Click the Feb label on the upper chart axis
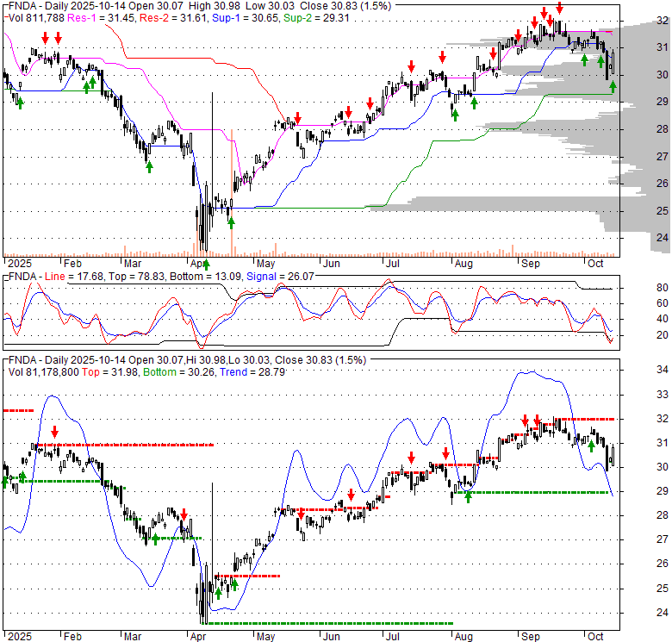The image size is (672, 642). [72, 263]
